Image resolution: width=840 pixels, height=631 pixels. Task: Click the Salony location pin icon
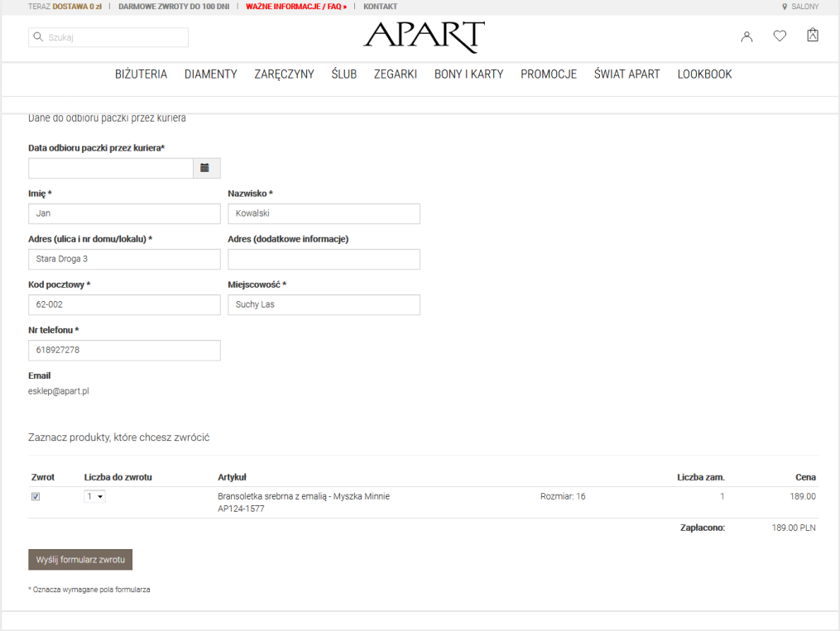[785, 7]
